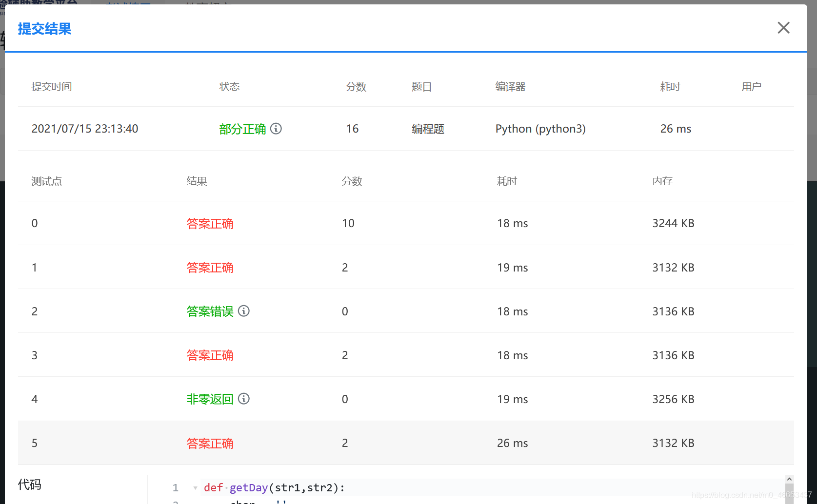Click line number 1 in code gutter
The image size is (817, 504).
[x=176, y=488]
